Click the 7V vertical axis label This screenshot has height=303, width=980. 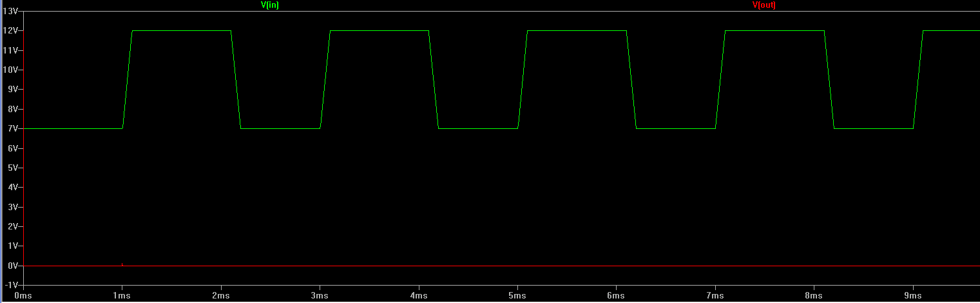(13, 129)
